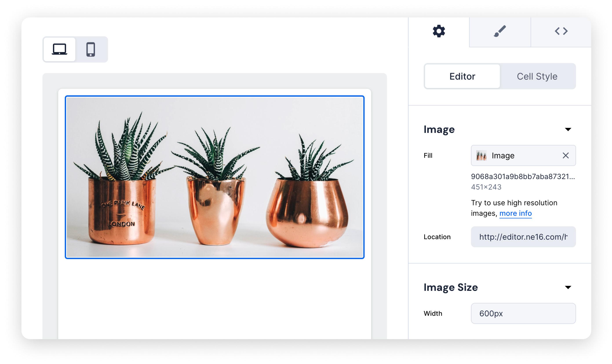Switch to desktop preview mode
Viewport: 612px width, 364px height.
pos(59,49)
